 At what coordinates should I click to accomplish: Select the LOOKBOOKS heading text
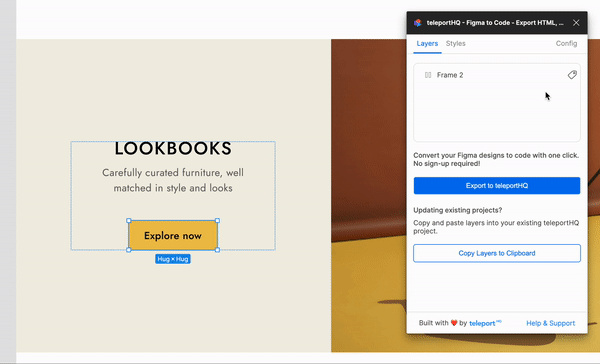[173, 149]
